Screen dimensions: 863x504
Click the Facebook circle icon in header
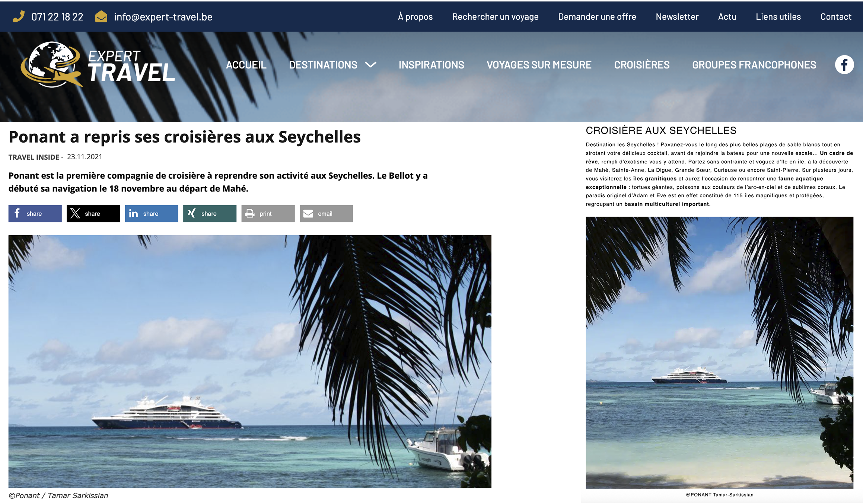[844, 65]
